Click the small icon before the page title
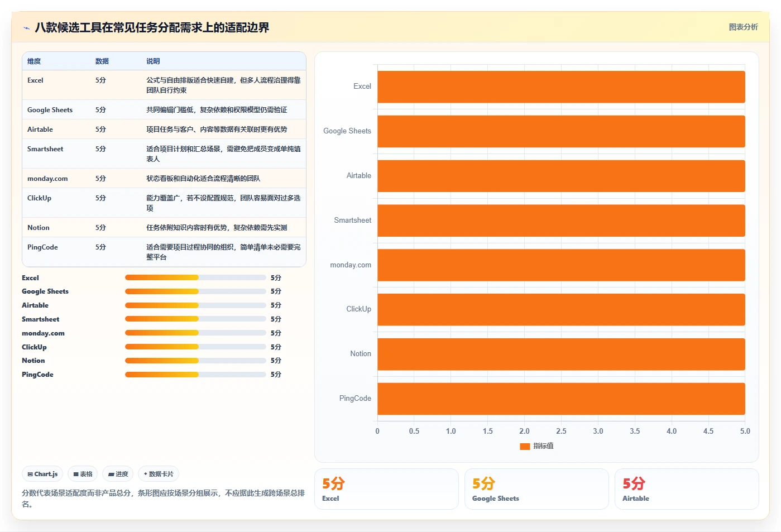The width and height of the screenshot is (781, 532). click(x=26, y=28)
